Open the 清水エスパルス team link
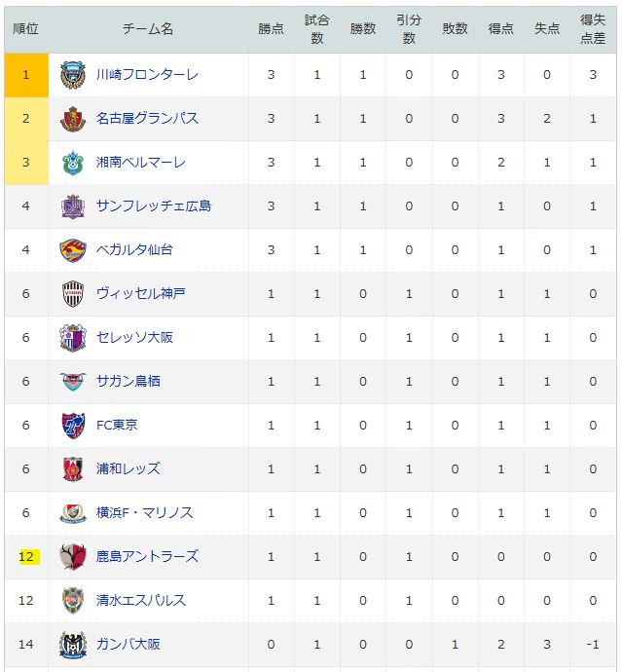This screenshot has height=672, width=622. (141, 601)
